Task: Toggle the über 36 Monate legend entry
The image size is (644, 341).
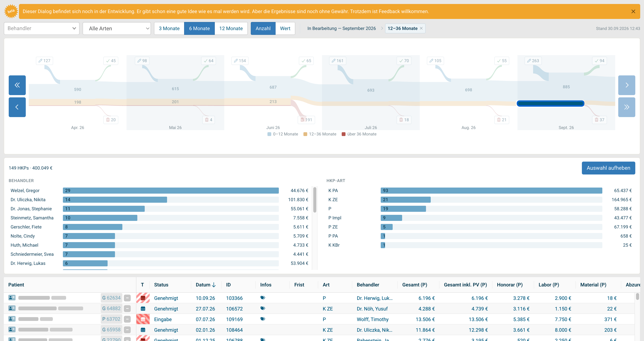Action: pos(359,134)
